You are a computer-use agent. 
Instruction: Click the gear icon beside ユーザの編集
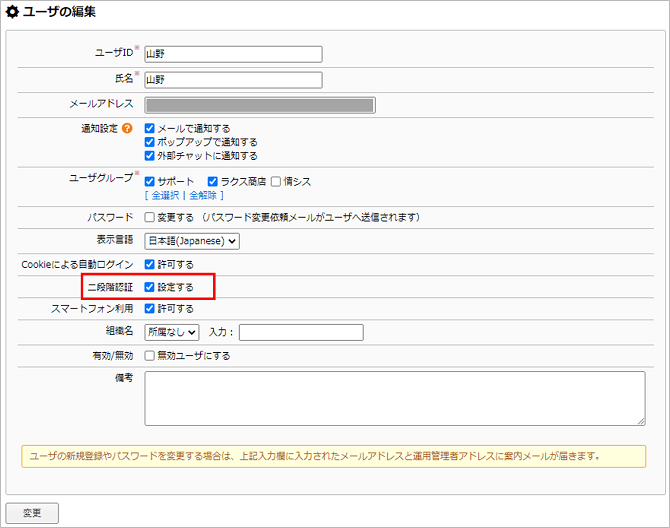point(12,12)
